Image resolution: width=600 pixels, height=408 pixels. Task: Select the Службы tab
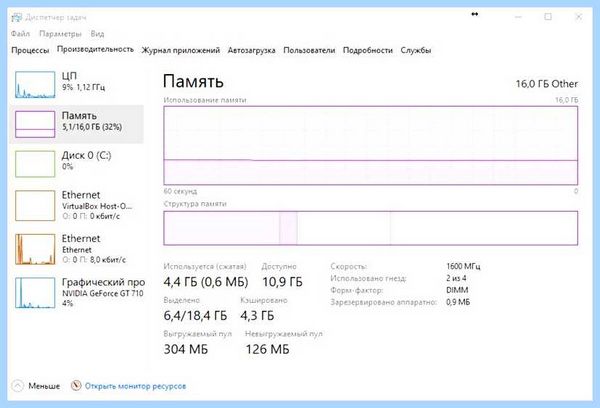click(416, 50)
